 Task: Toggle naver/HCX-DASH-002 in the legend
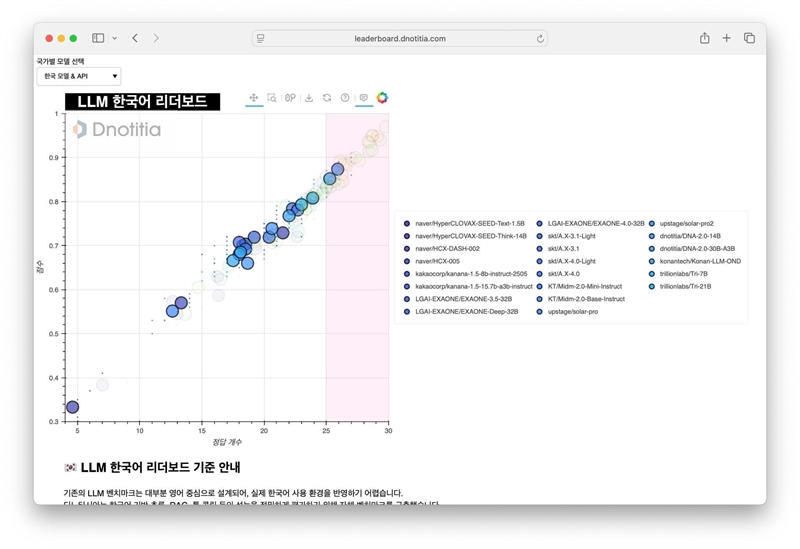442,248
